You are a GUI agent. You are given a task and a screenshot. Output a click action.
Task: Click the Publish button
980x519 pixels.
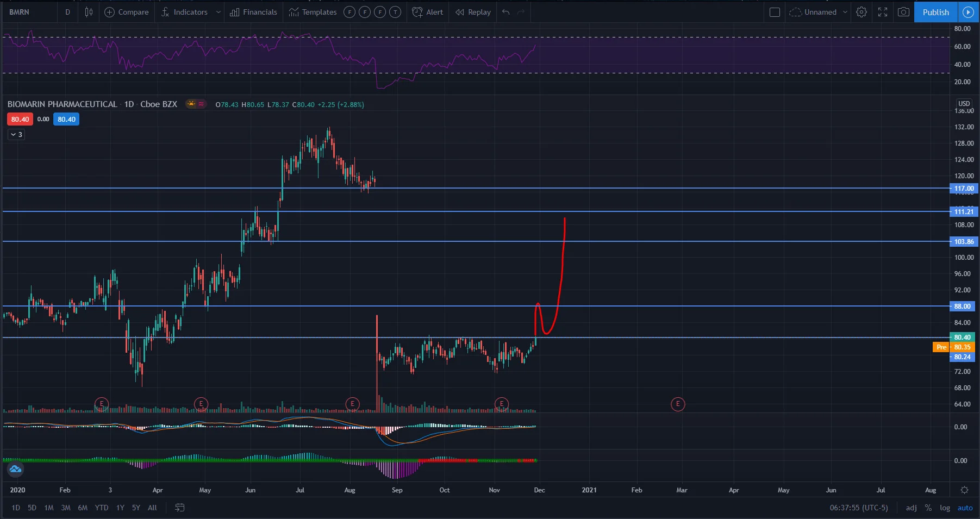coord(935,12)
